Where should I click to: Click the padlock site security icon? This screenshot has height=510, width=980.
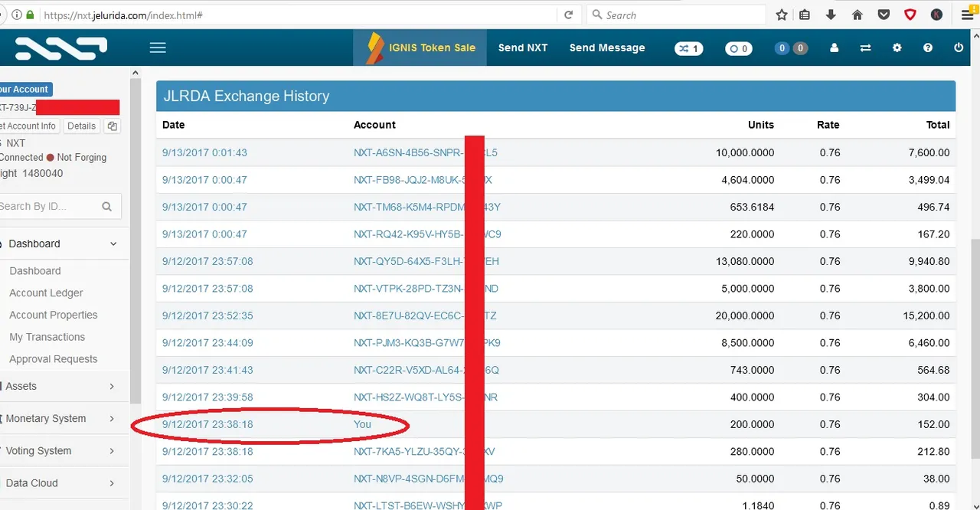(x=30, y=15)
